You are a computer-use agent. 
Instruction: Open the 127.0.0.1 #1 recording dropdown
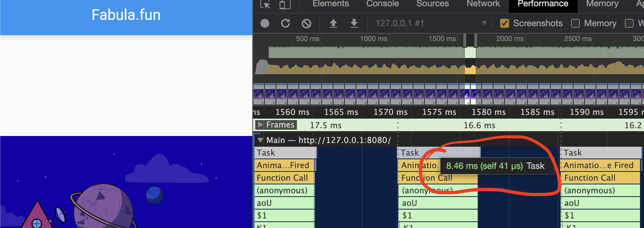click(431, 23)
